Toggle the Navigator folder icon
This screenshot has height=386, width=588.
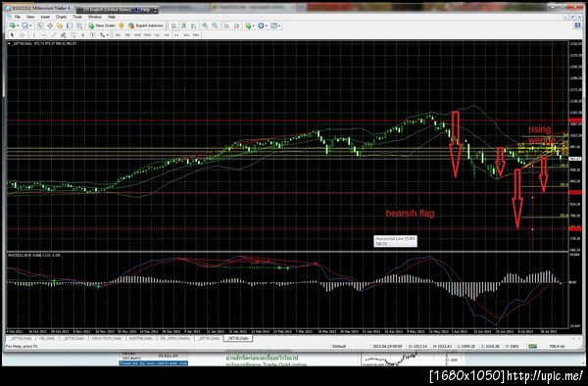[x=60, y=25]
